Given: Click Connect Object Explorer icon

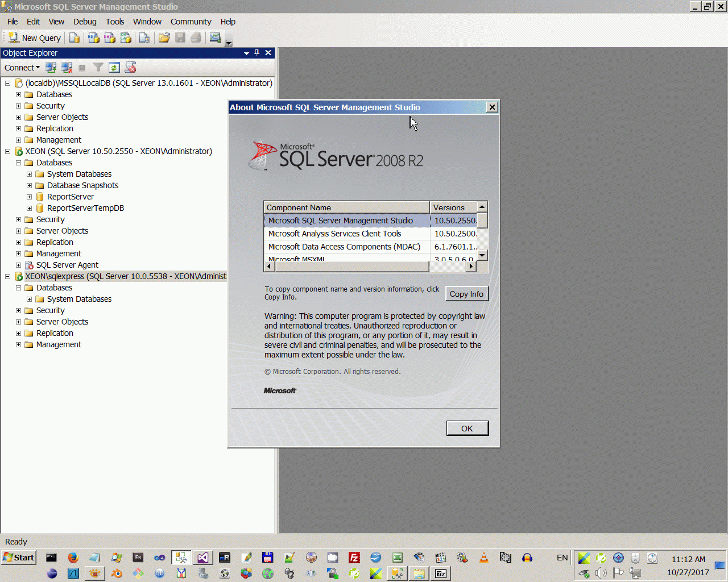Looking at the screenshot, I should [51, 68].
